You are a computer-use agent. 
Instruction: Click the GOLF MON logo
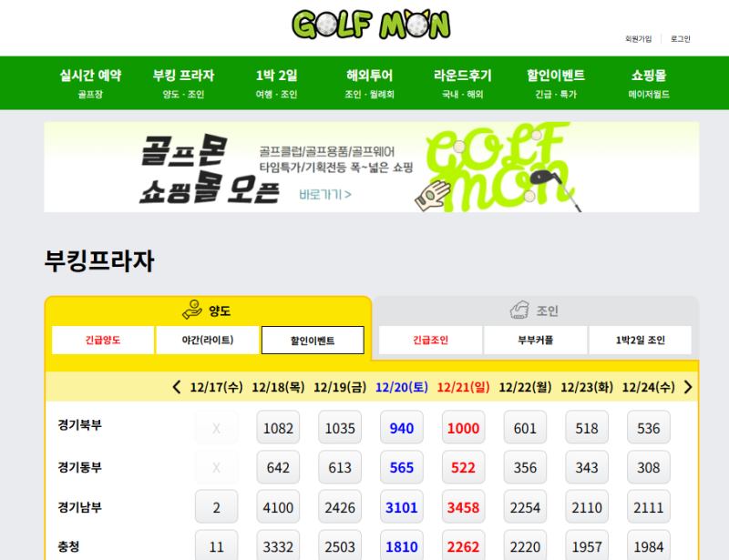coord(371,25)
